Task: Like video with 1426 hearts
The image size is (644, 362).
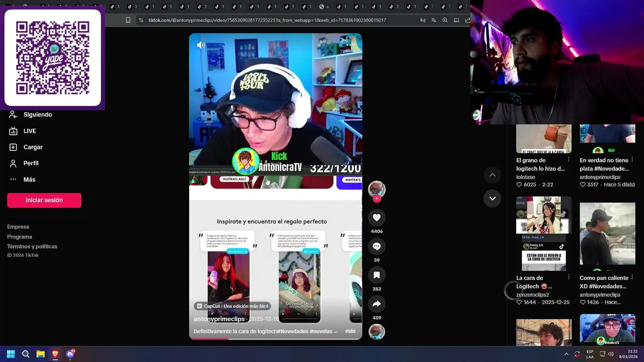Action: [583, 303]
